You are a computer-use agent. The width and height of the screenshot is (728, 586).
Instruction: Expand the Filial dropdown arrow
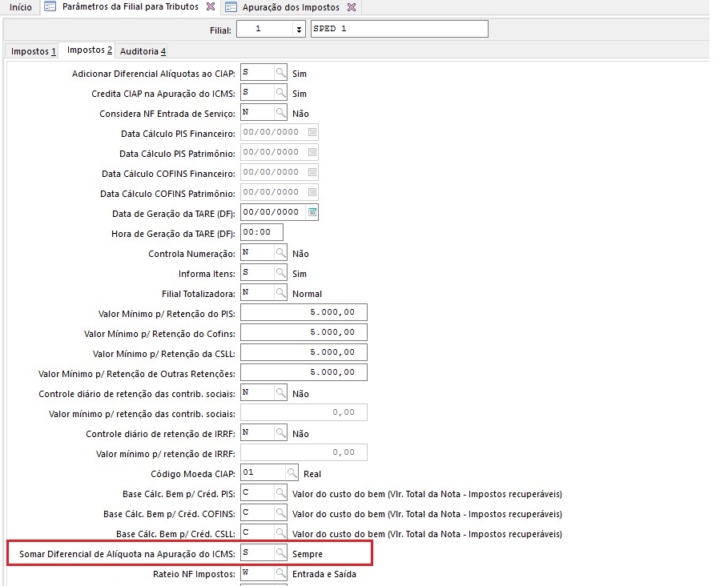point(299,30)
